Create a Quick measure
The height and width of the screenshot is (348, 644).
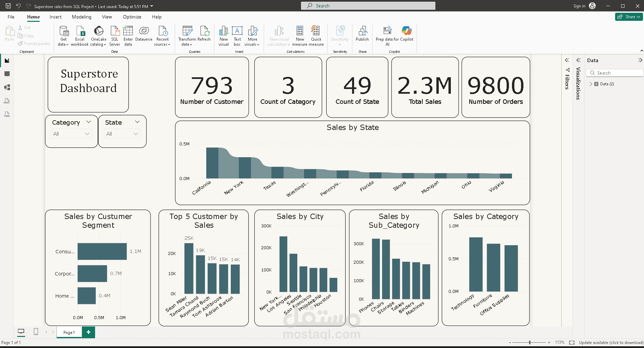point(316,36)
